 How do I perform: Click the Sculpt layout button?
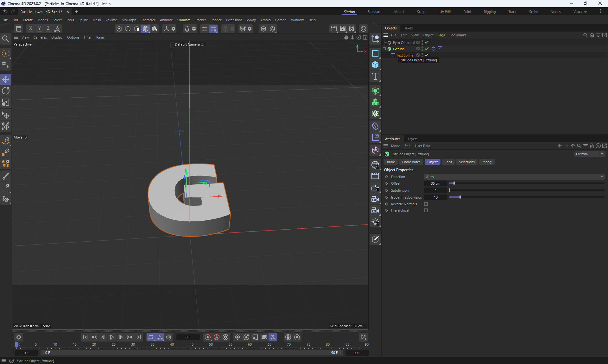(421, 12)
